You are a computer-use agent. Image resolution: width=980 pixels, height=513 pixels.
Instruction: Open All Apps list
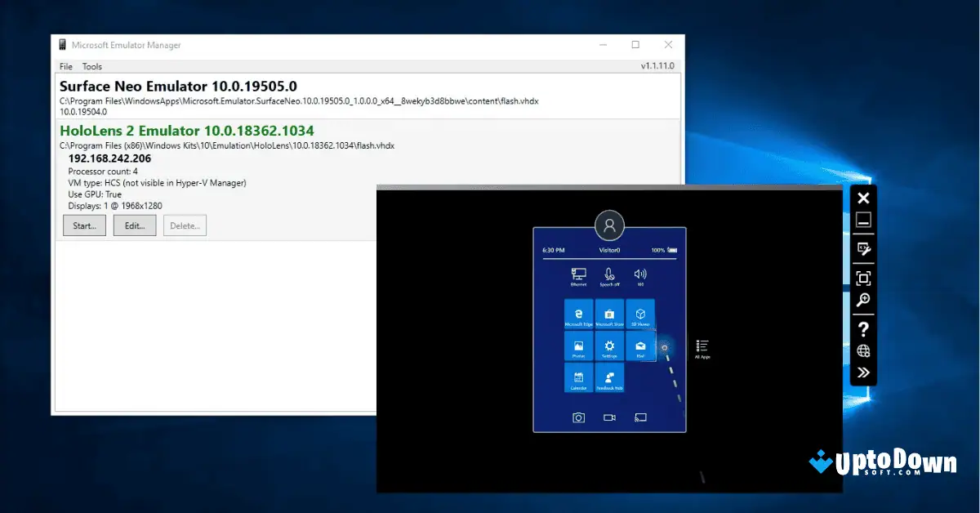[x=702, y=346]
